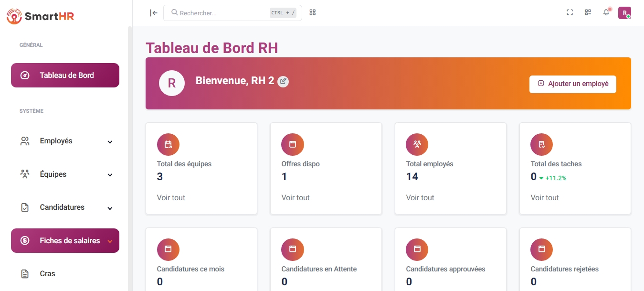Click the Total des équipes calendar icon

168,144
